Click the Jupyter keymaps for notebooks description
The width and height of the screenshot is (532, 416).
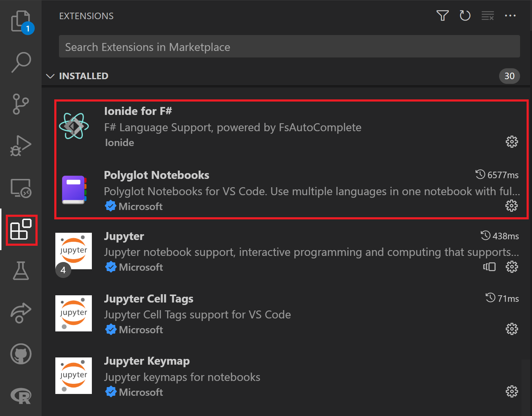tap(182, 377)
